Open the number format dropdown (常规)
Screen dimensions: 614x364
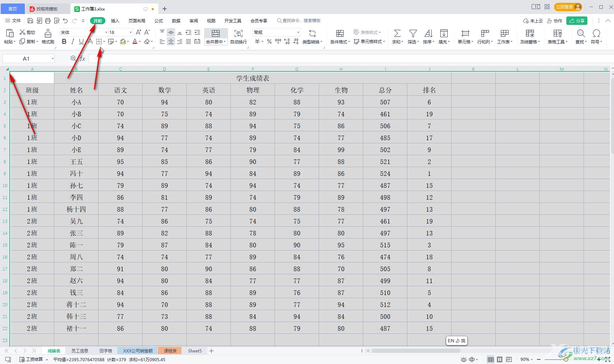pyautogui.click(x=298, y=32)
